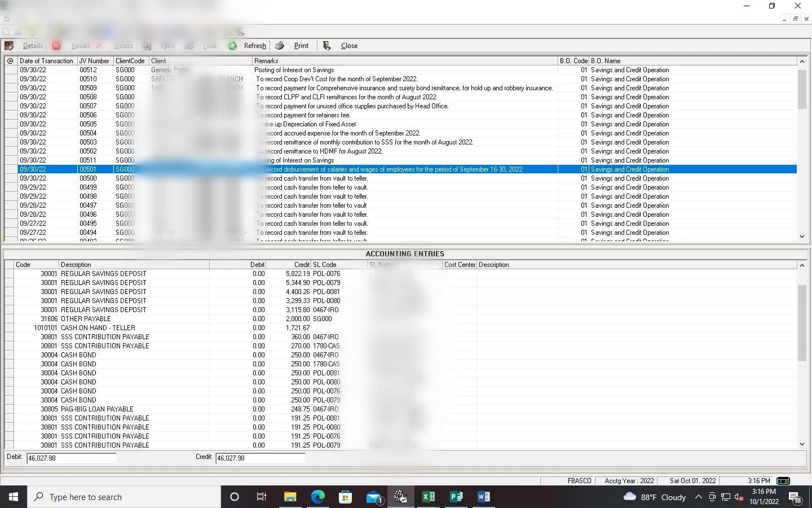Click the Acctg Year: 2022 status entry
Viewport: 812px width, 508px height.
coord(629,481)
